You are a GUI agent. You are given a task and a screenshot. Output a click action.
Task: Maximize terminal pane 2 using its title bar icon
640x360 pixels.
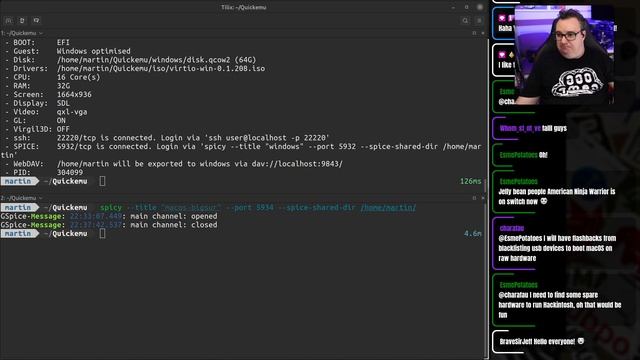coord(474,198)
